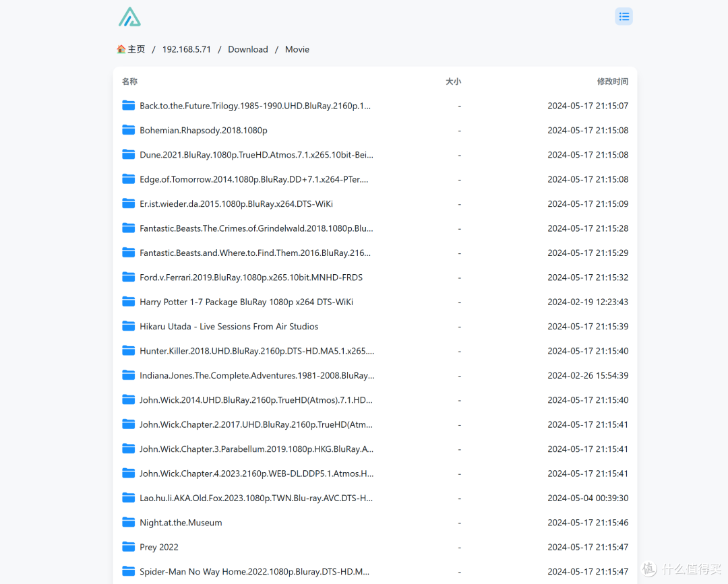Click folder icon of Edge.of.Tomorrow.2014
The image size is (728, 584).
click(x=128, y=180)
